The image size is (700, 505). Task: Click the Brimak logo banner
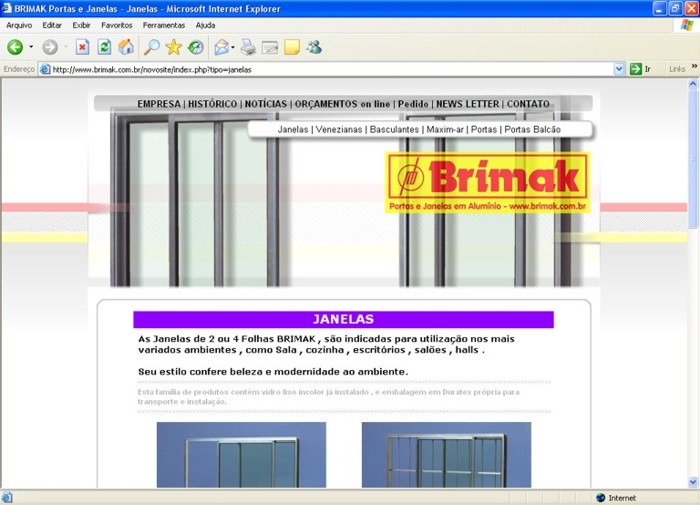(x=488, y=183)
